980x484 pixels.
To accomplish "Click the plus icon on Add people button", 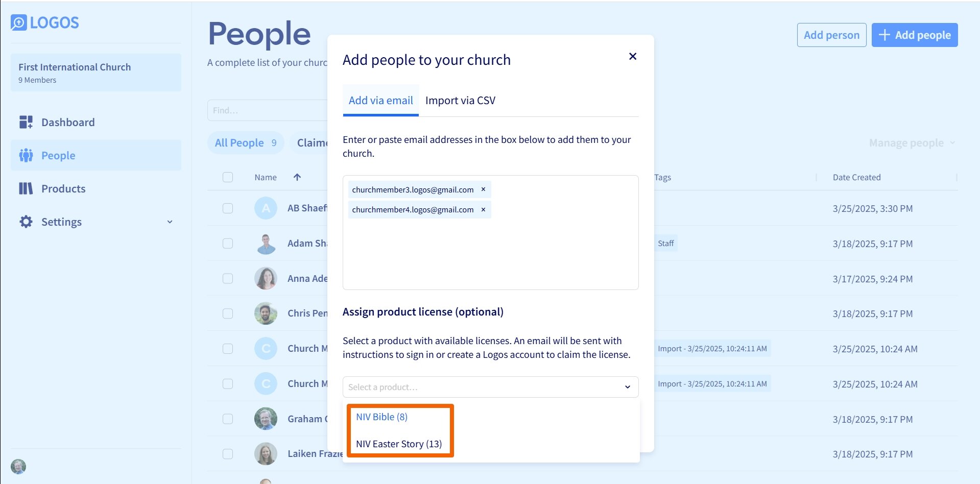I will point(885,35).
